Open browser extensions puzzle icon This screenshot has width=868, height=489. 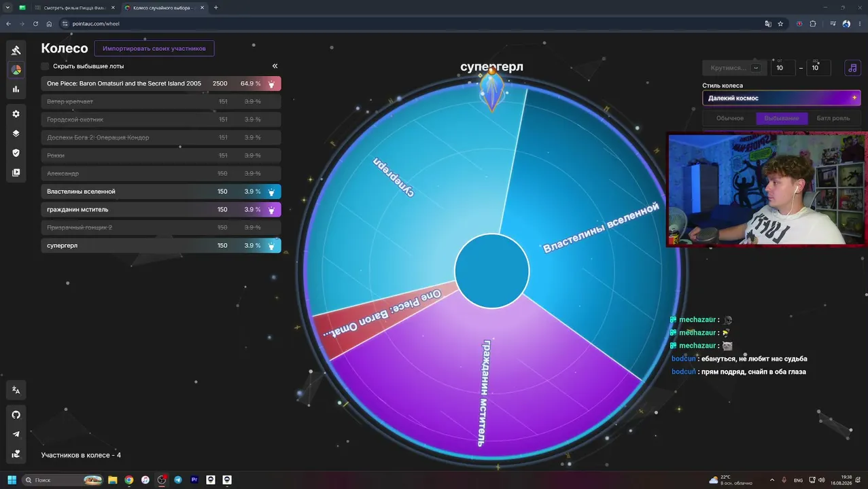tap(812, 24)
